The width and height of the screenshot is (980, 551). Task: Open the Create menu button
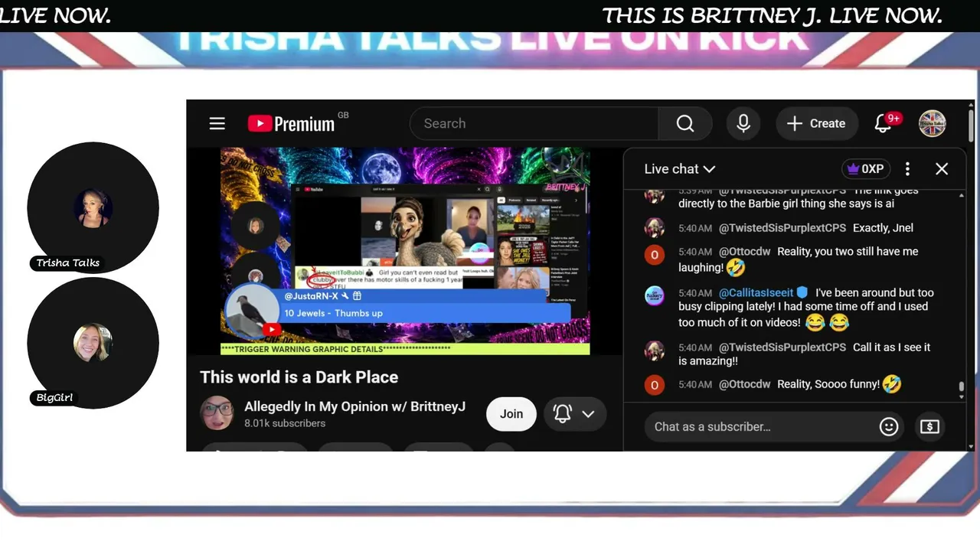point(816,123)
